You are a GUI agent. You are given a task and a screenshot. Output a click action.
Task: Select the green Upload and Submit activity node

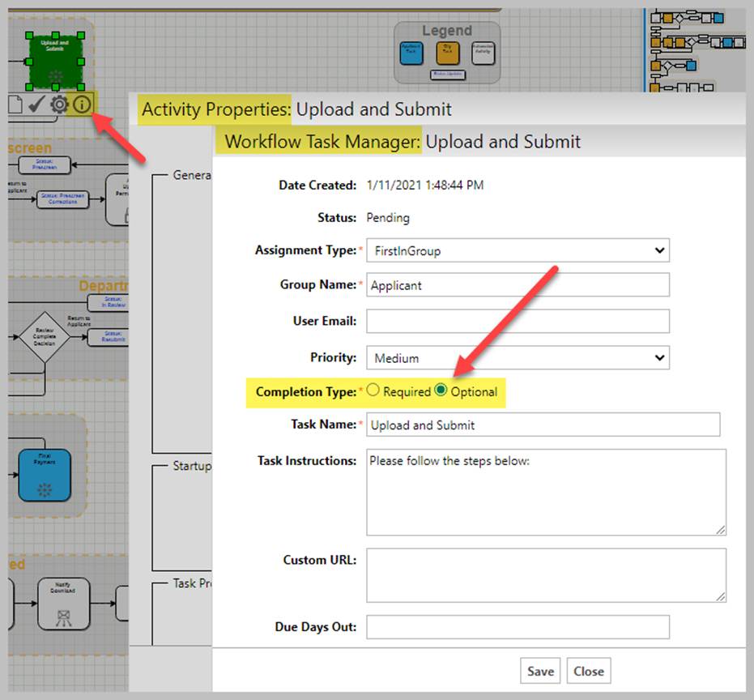pyautogui.click(x=54, y=61)
